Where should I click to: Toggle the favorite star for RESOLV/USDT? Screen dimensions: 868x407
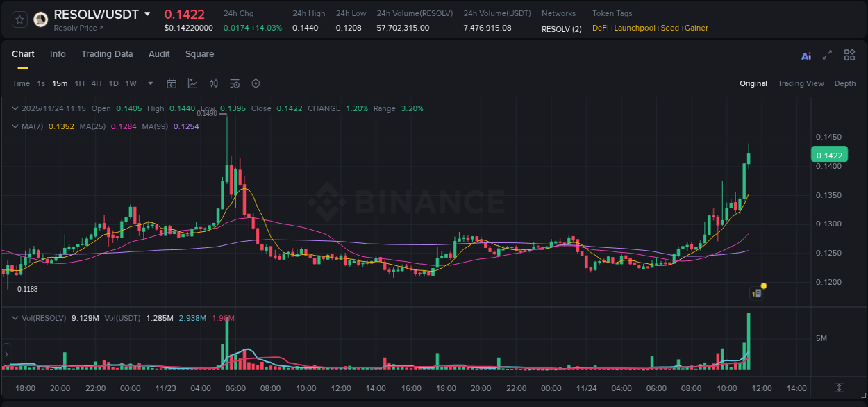pos(19,19)
